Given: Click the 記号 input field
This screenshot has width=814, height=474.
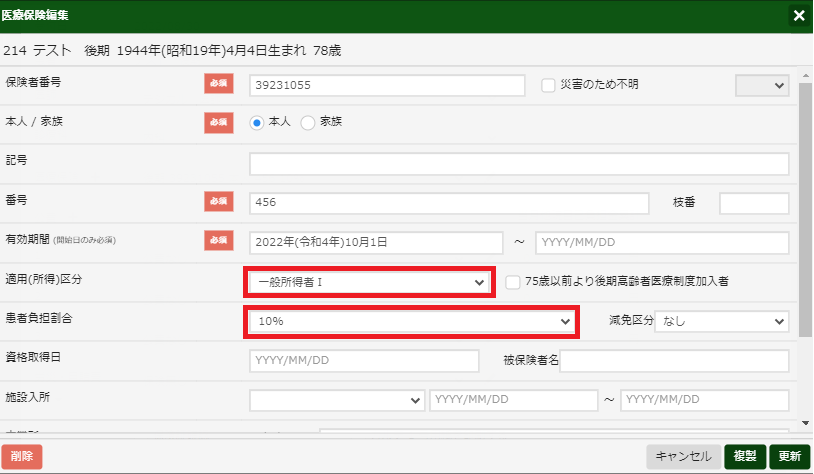Looking at the screenshot, I should point(519,164).
